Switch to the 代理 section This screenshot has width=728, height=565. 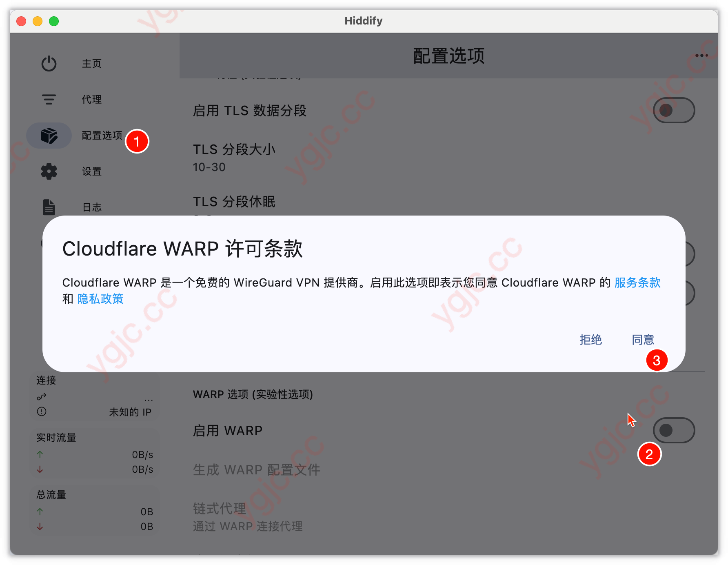coord(91,99)
